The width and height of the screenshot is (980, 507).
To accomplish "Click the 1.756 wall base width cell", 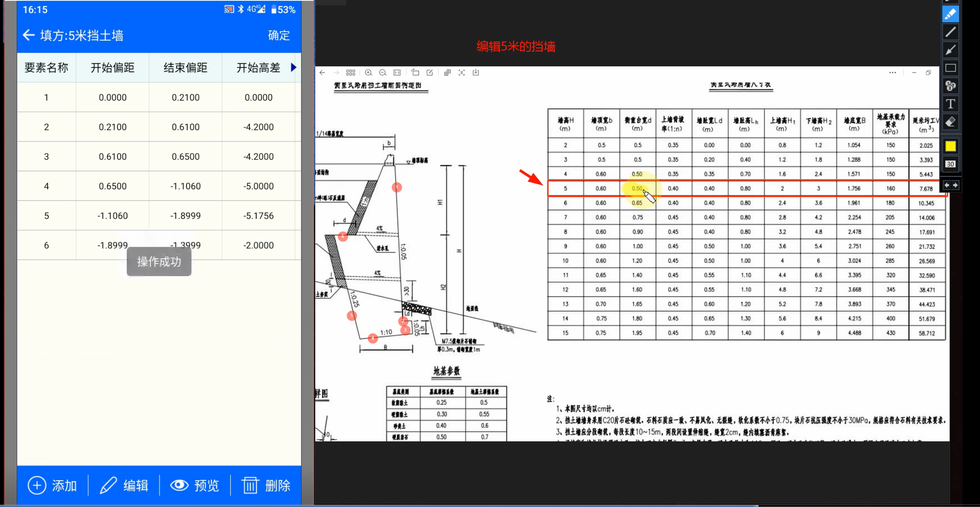I will (x=854, y=189).
